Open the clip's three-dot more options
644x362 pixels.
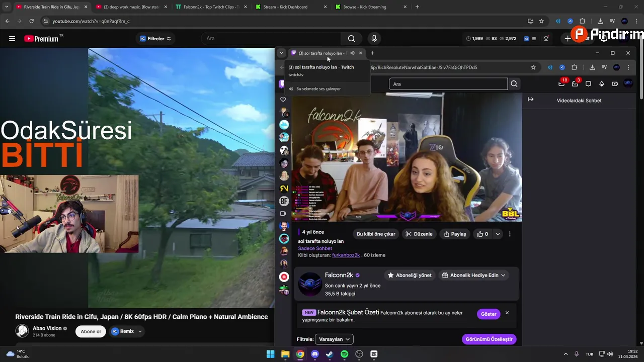[x=510, y=234]
